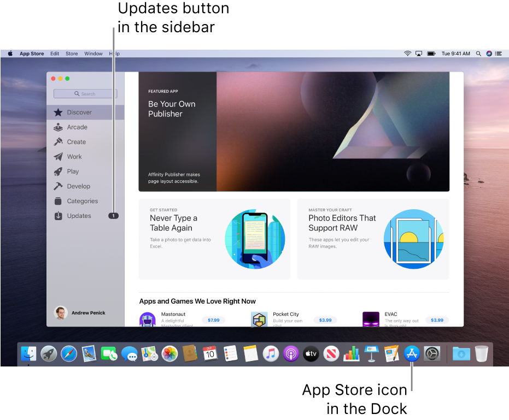The height and width of the screenshot is (420, 509).
Task: Click the Wi-Fi status icon in menu bar
Action: coord(407,54)
